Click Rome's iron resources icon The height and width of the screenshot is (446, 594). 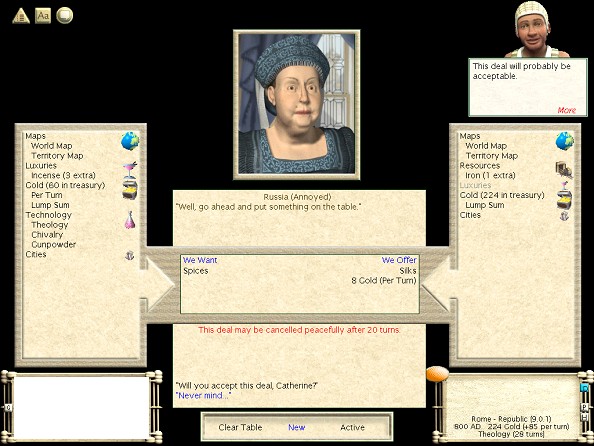click(x=564, y=170)
